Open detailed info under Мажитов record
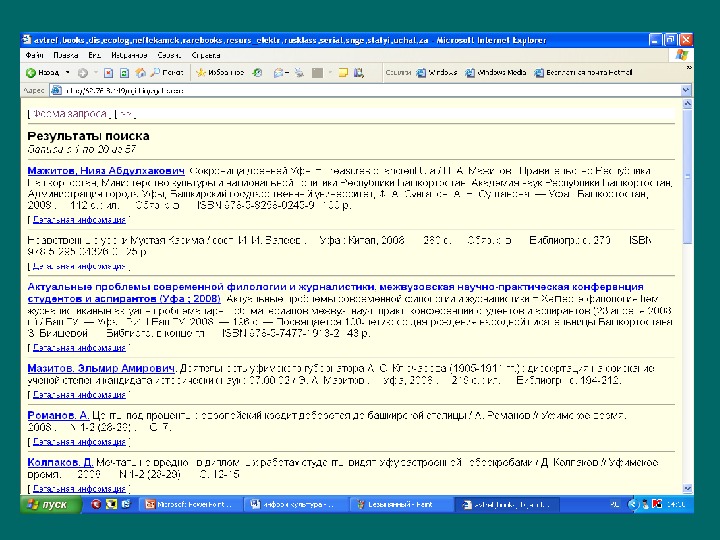The image size is (720, 540). coord(79,220)
